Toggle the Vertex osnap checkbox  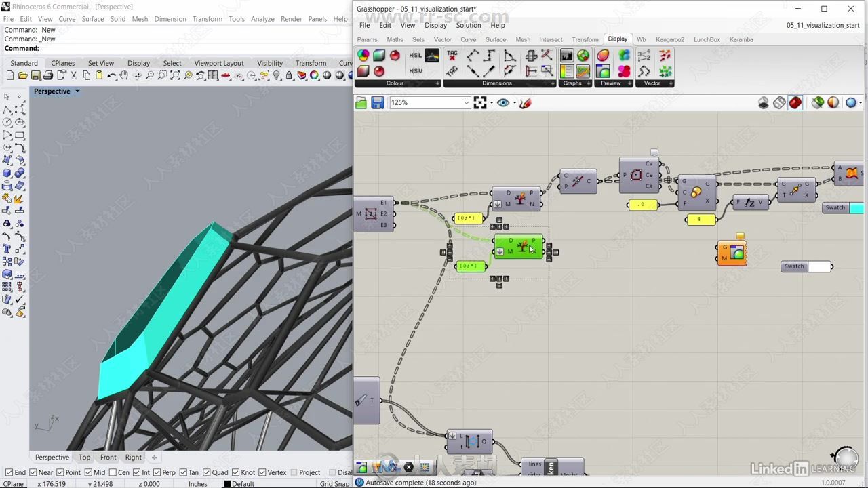tap(262, 472)
